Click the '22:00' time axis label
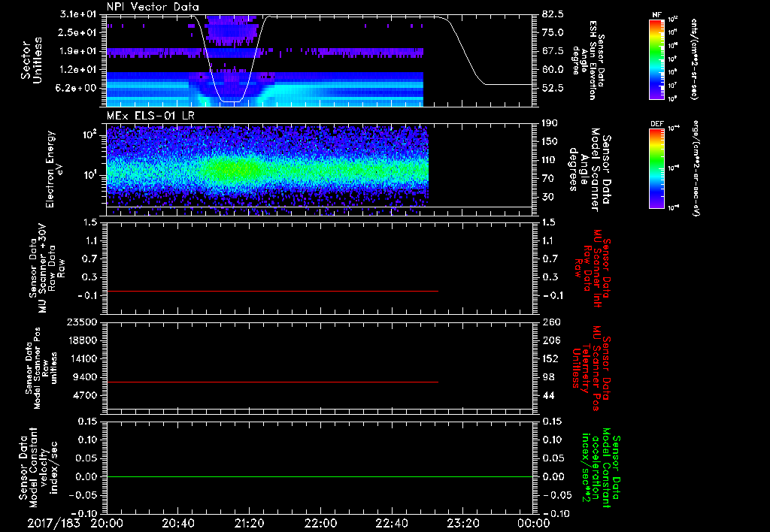This screenshot has width=770, height=532. pyautogui.click(x=320, y=523)
